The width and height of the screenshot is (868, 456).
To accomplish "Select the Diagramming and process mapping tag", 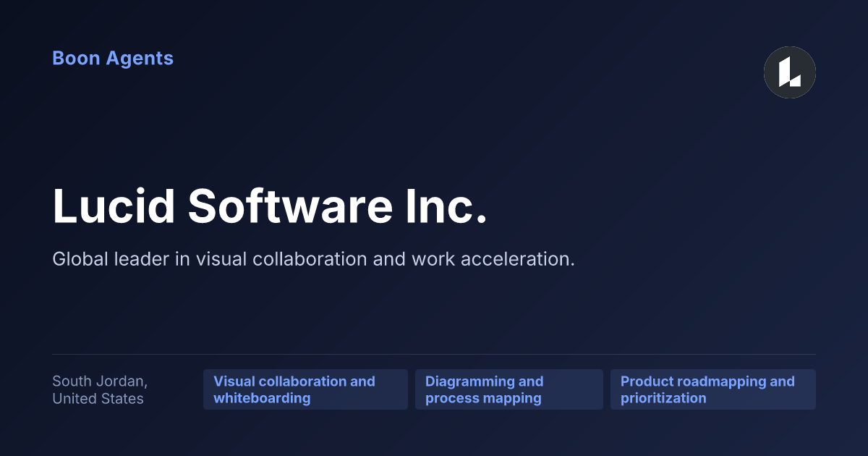I will 509,389.
